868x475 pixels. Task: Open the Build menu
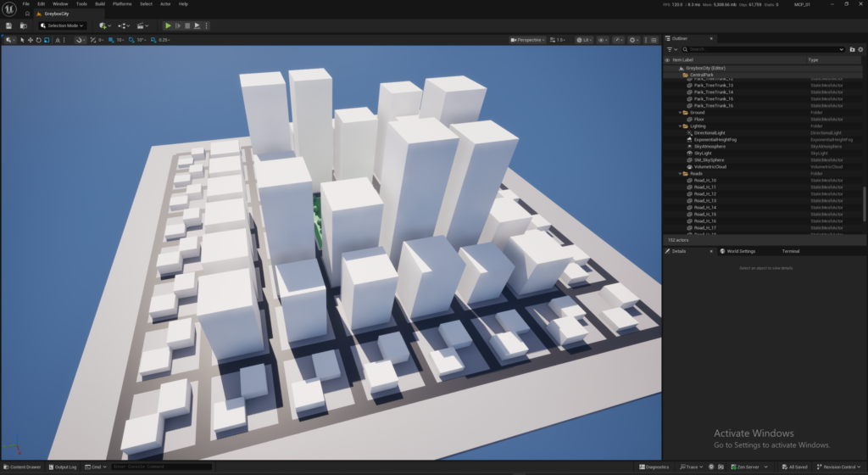(x=100, y=4)
